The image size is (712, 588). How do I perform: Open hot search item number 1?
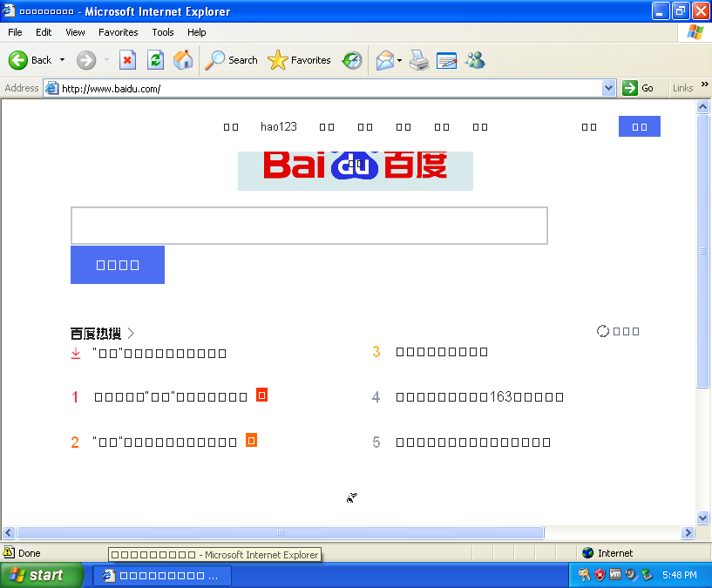click(170, 397)
